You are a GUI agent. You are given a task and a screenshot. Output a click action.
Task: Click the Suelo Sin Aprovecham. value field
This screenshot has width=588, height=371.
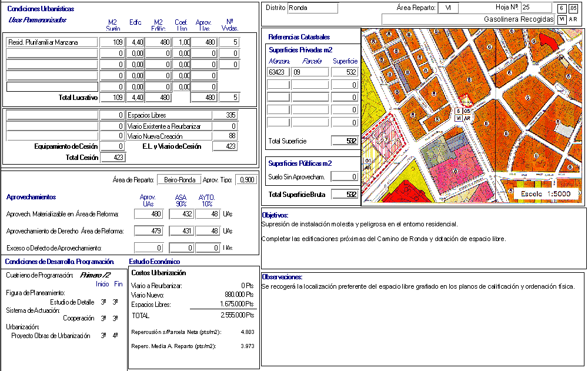click(345, 176)
